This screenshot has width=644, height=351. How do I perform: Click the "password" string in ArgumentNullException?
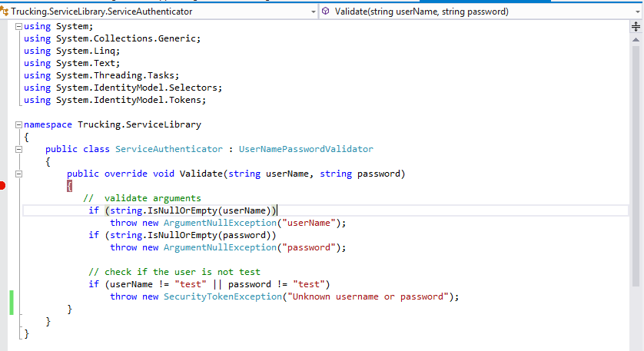[309, 247]
